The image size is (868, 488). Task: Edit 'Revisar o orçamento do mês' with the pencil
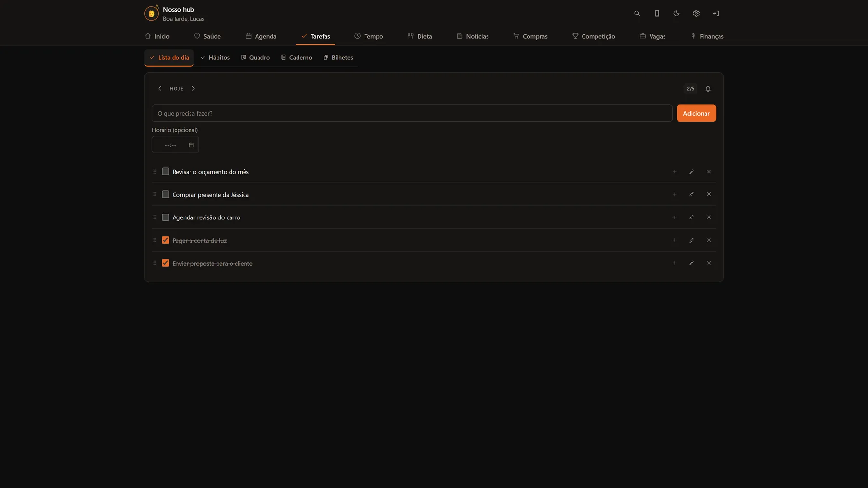[x=692, y=172]
